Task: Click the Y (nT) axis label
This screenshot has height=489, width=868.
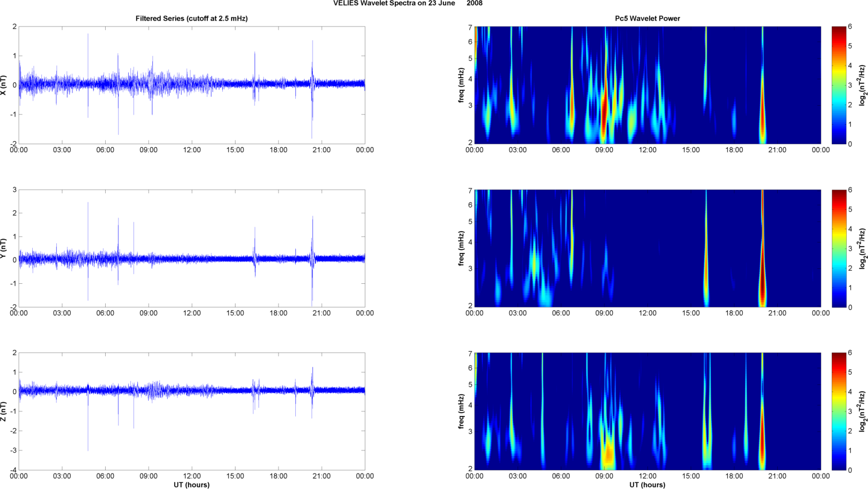Action: [3, 248]
